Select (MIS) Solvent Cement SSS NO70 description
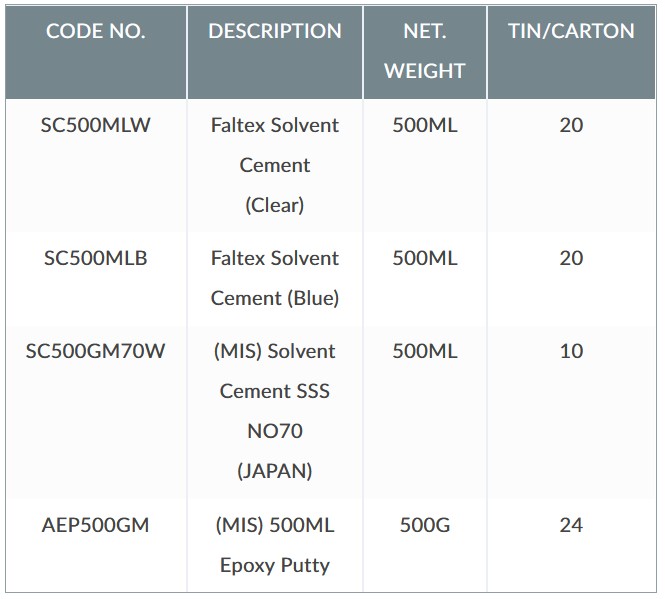 click(275, 411)
